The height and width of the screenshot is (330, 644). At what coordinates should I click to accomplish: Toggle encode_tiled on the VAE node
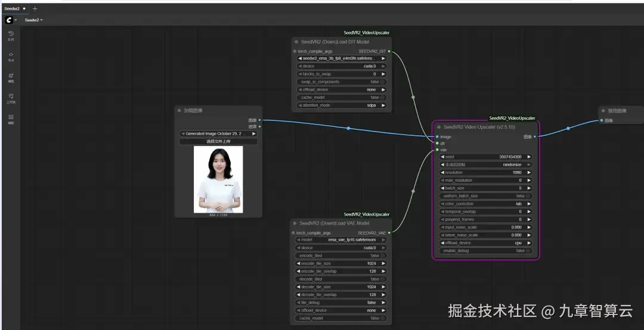coord(340,256)
